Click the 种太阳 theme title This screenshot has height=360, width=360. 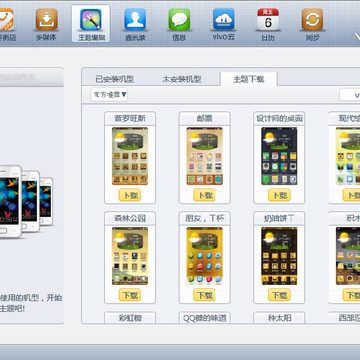pyautogui.click(x=279, y=318)
